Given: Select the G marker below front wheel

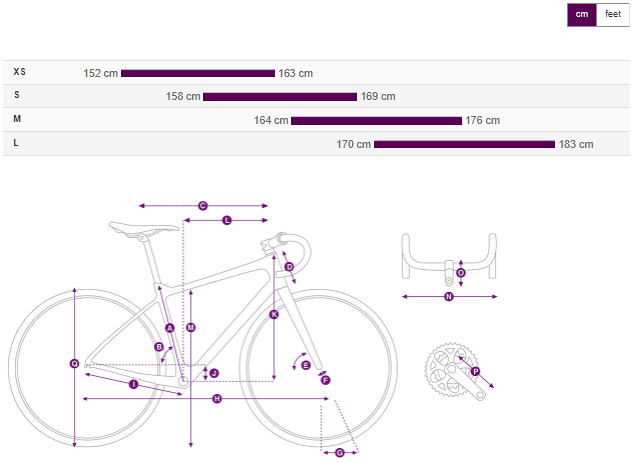Looking at the screenshot, I should (x=340, y=453).
